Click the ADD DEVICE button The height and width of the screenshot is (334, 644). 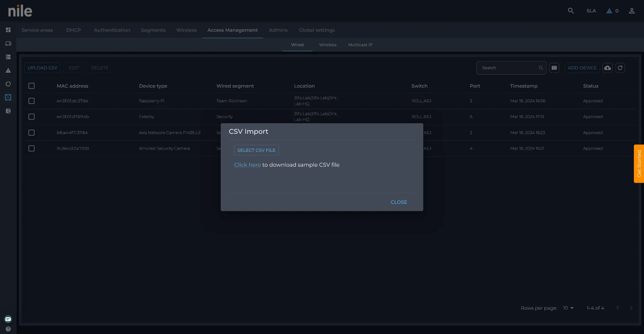(x=582, y=68)
